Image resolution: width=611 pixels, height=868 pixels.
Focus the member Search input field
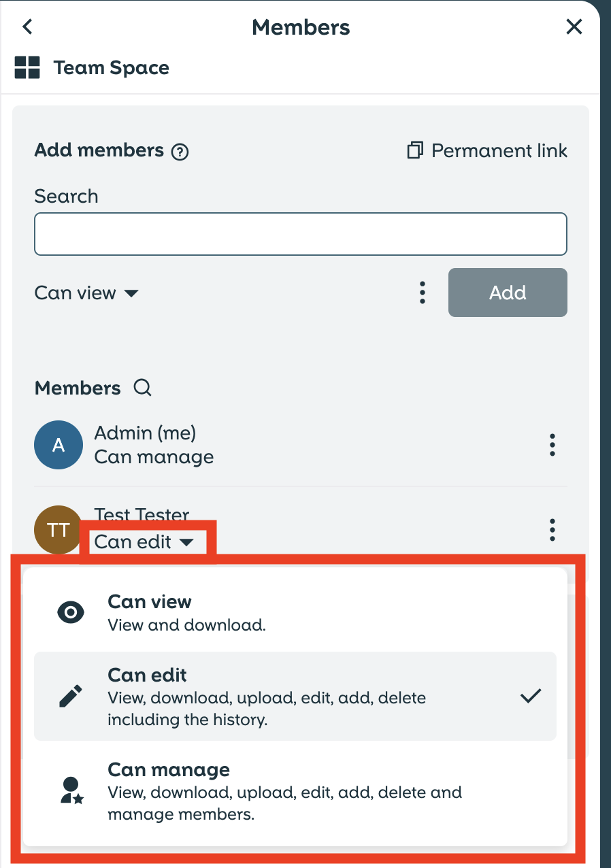coord(300,234)
